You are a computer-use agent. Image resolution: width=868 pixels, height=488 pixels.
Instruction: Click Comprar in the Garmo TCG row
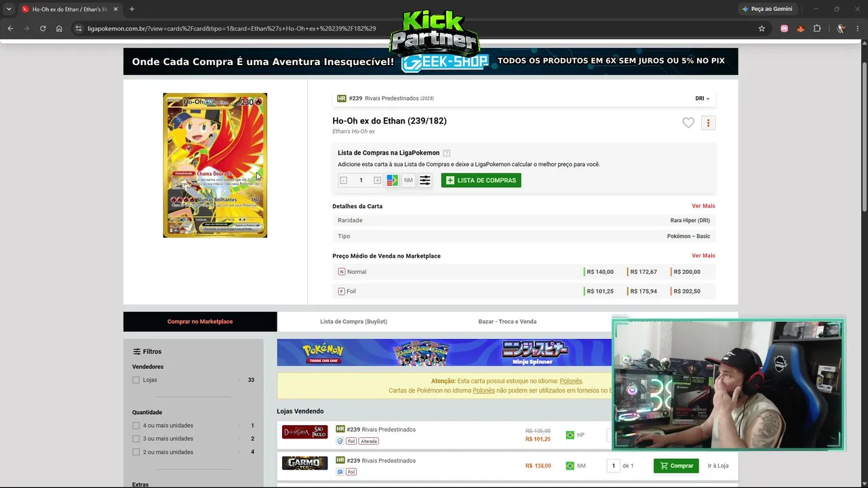676,466
